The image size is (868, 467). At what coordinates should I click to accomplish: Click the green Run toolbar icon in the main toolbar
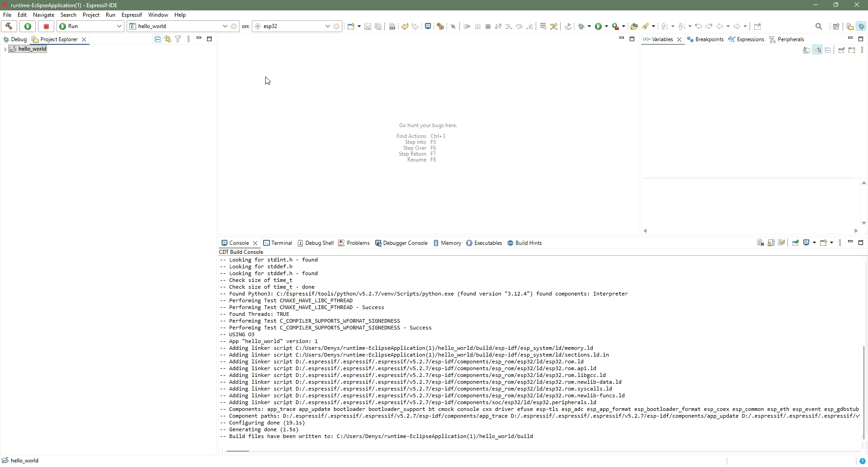599,26
